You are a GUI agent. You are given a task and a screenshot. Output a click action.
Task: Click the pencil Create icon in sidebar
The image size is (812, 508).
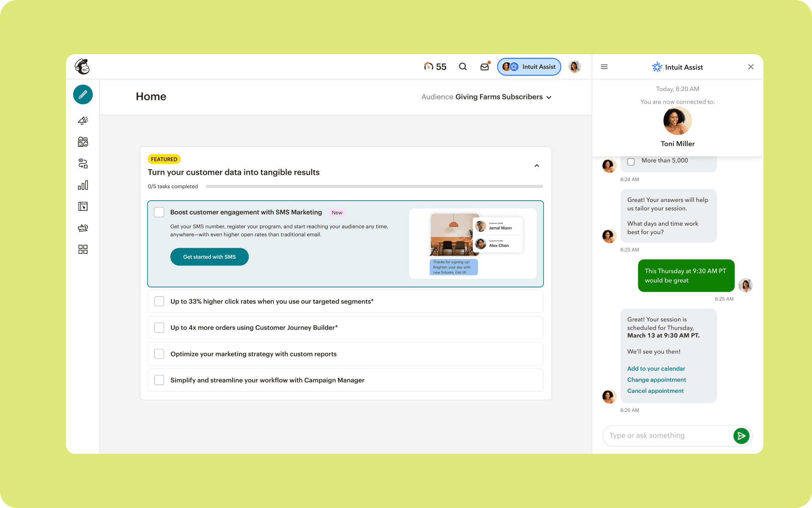click(83, 94)
